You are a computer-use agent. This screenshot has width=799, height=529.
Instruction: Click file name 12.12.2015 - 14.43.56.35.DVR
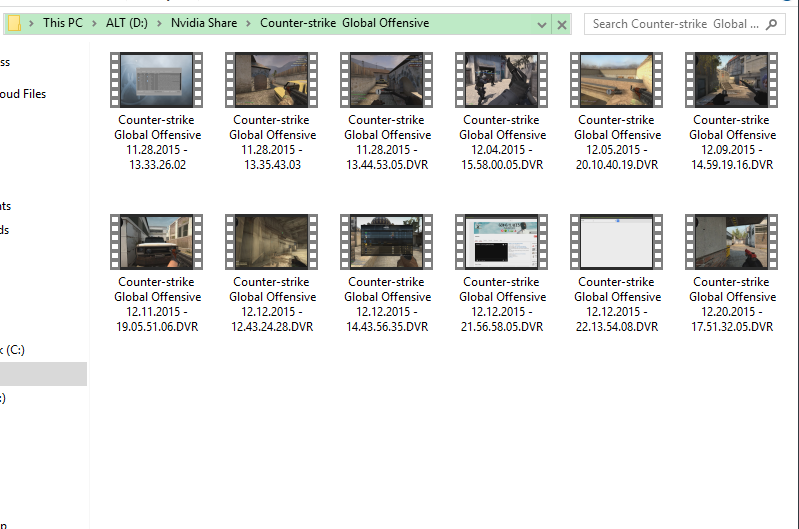click(x=387, y=304)
